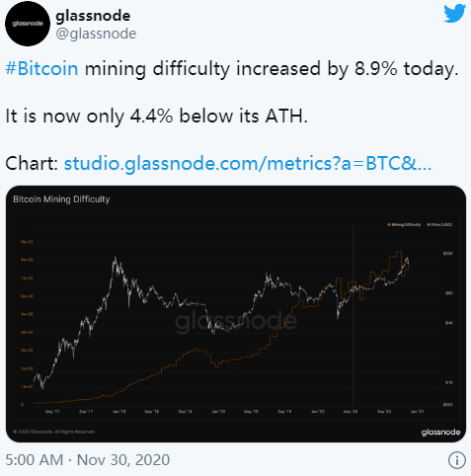This screenshot has width=471, height=476.
Task: Click the tweet info circle icon
Action: (x=457, y=459)
